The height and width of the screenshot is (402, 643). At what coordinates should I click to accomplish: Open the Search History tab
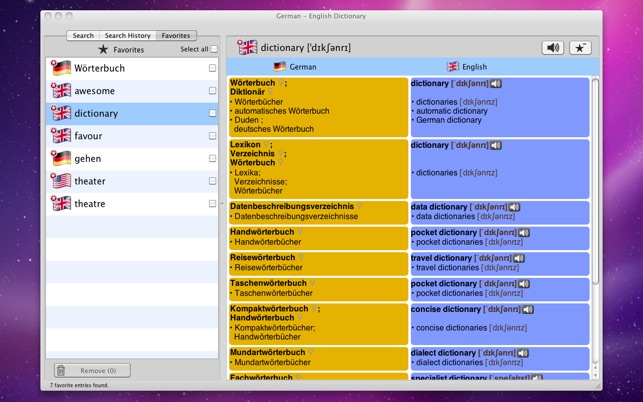(128, 36)
